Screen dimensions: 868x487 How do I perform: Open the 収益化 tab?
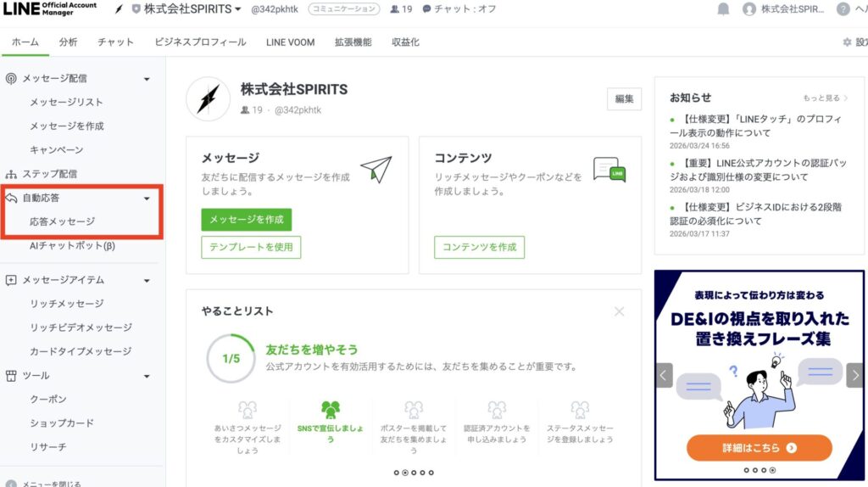405,42
